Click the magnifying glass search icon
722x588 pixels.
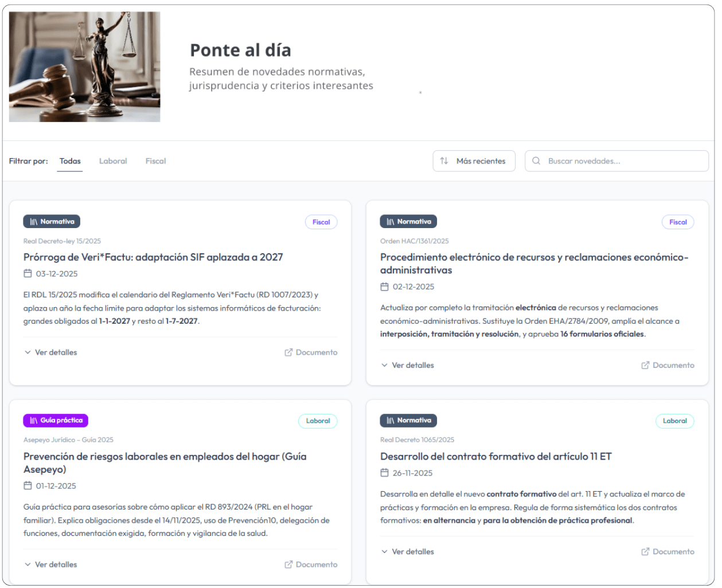click(x=536, y=161)
